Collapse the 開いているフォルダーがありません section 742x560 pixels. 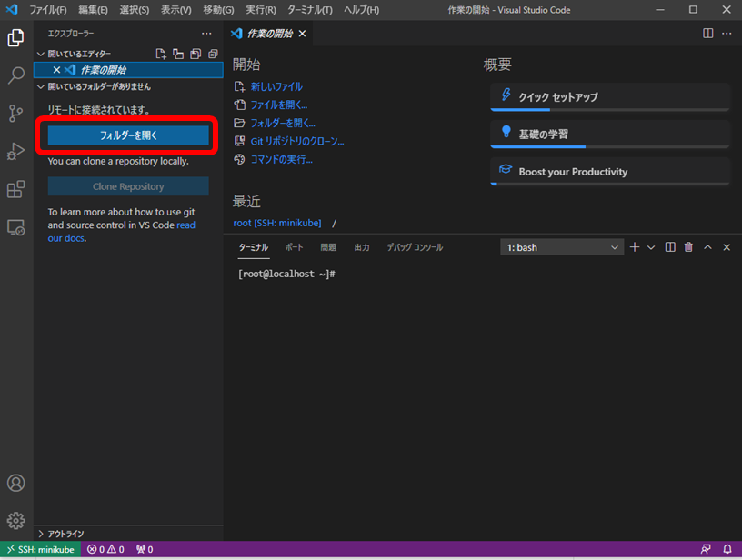(x=41, y=86)
